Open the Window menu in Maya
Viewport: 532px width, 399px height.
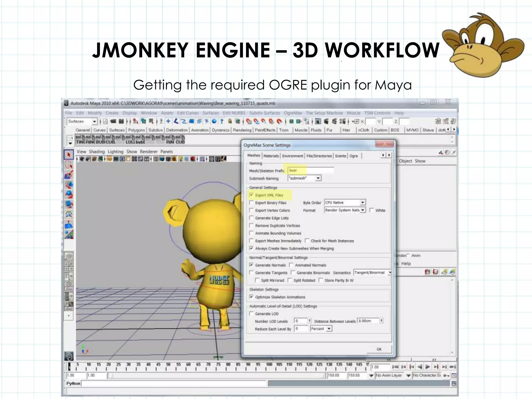[x=149, y=113]
